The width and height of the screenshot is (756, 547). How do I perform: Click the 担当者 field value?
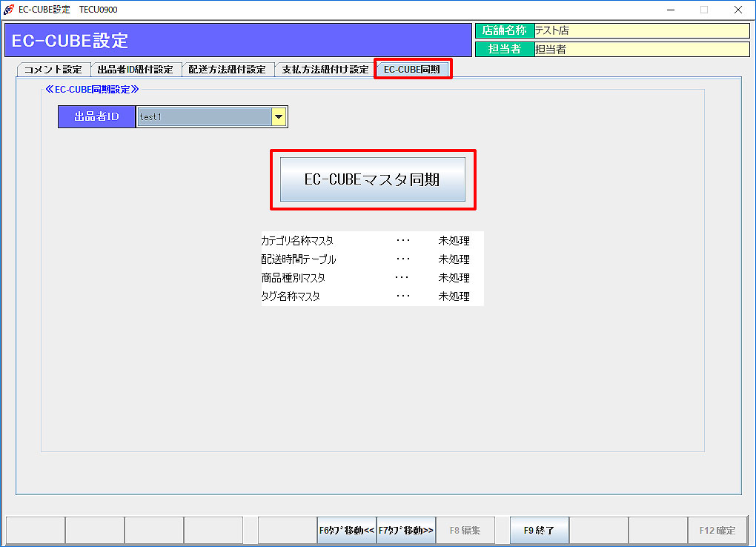point(642,49)
